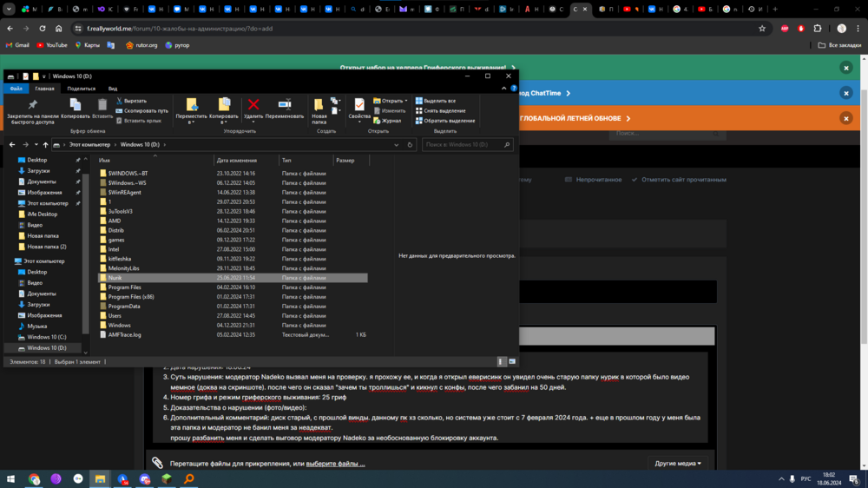Cut selection with 'Вырезать' scissors icon
The height and width of the screenshot is (488, 868).
click(x=132, y=101)
